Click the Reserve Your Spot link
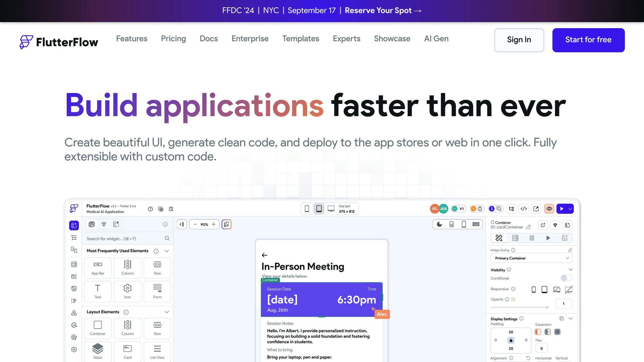Image resolution: width=644 pixels, height=362 pixels. coord(383,11)
